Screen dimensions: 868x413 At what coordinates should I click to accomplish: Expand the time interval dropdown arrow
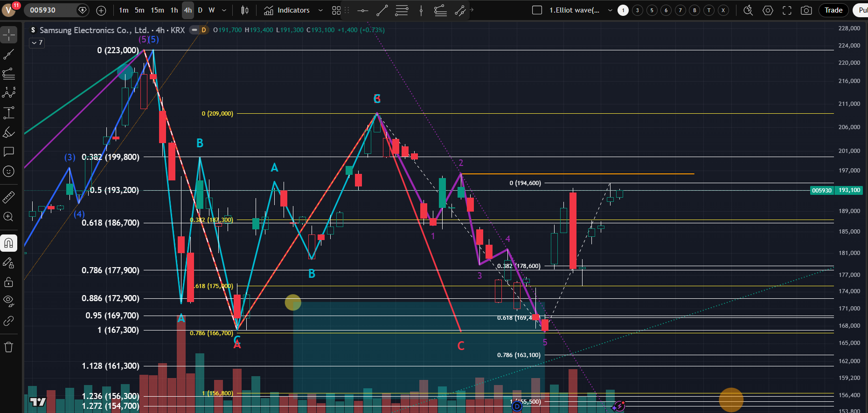point(224,10)
